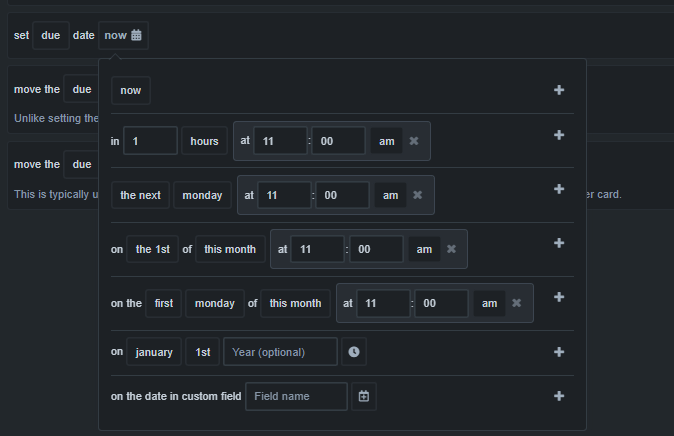Change the 'january' month selector

click(154, 352)
